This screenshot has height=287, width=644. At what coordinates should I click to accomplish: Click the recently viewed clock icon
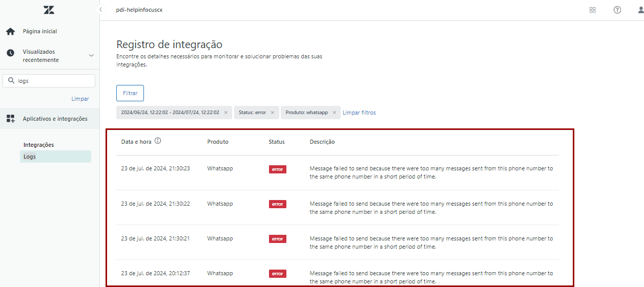coord(10,53)
